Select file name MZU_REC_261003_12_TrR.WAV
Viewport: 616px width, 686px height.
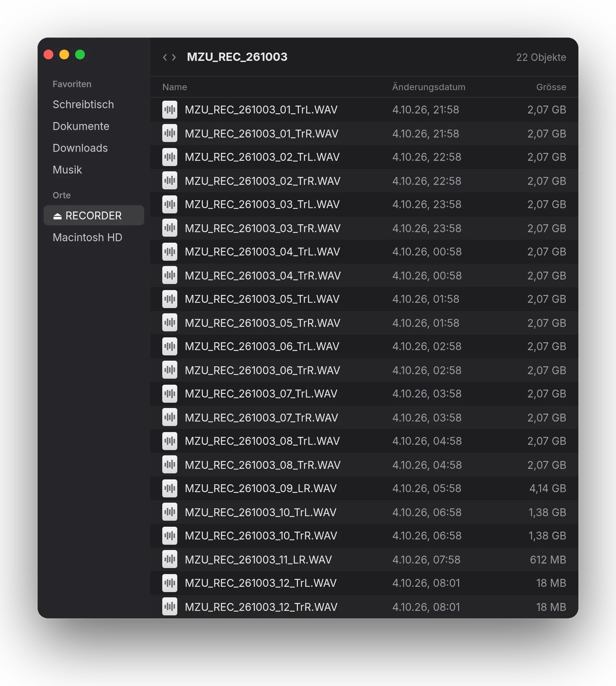click(261, 607)
